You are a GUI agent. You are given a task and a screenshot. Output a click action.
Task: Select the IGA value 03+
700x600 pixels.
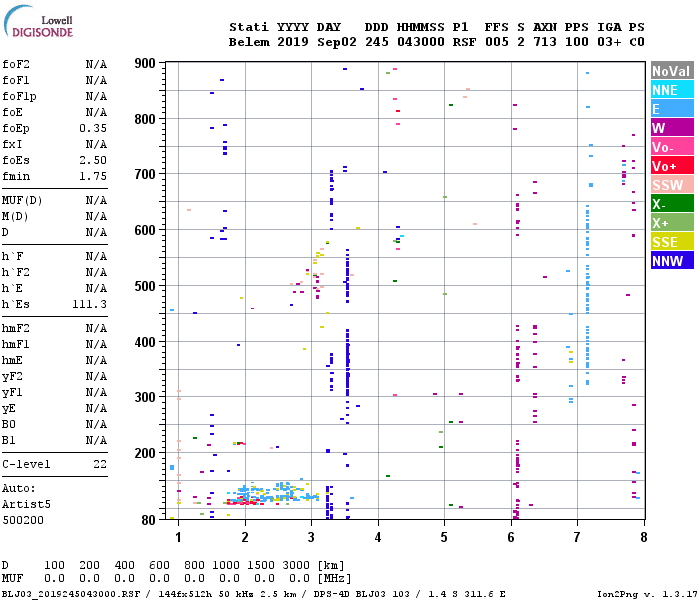pyautogui.click(x=609, y=42)
